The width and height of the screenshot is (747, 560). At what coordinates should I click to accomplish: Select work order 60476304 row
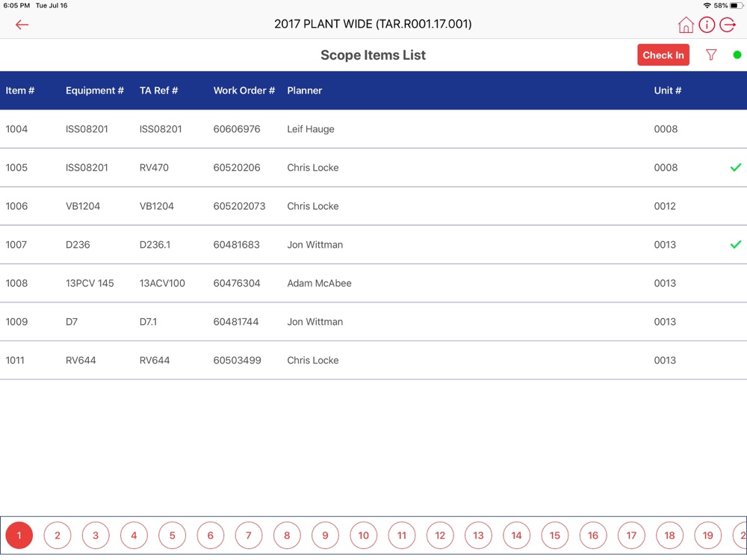(x=373, y=283)
